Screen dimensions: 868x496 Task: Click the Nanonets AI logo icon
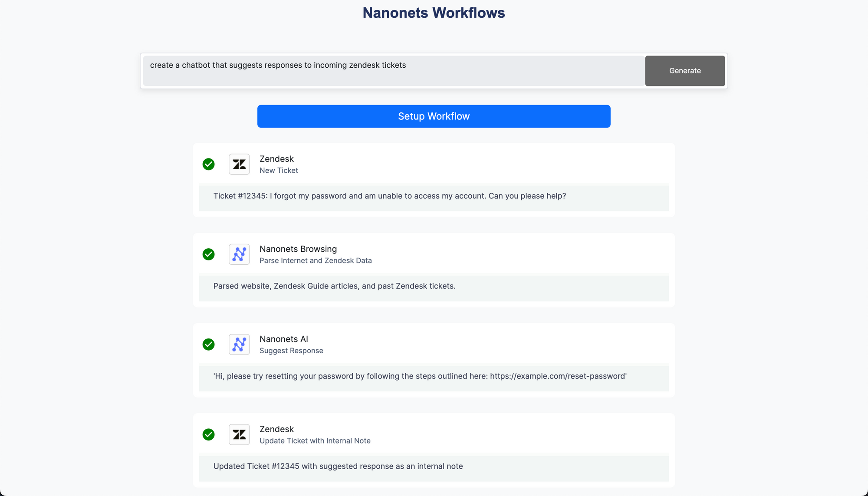(239, 345)
